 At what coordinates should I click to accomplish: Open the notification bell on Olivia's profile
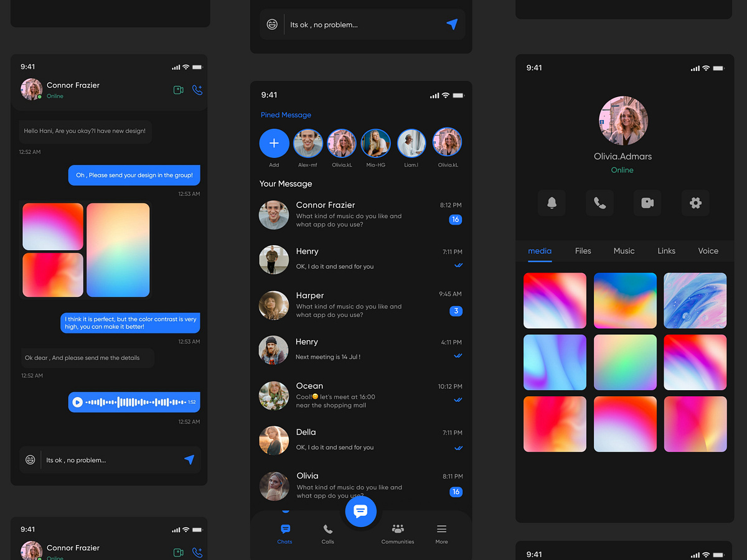tap(552, 202)
